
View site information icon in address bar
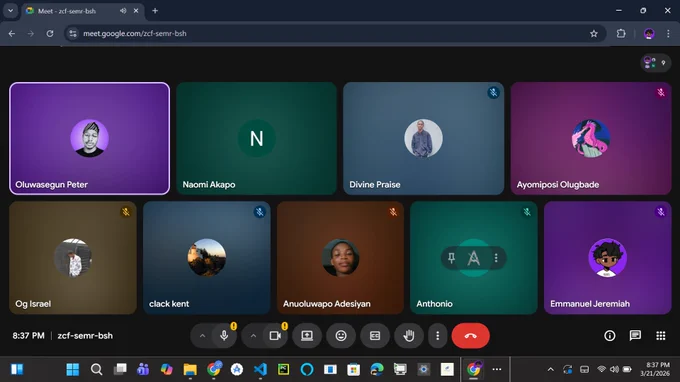[73, 33]
